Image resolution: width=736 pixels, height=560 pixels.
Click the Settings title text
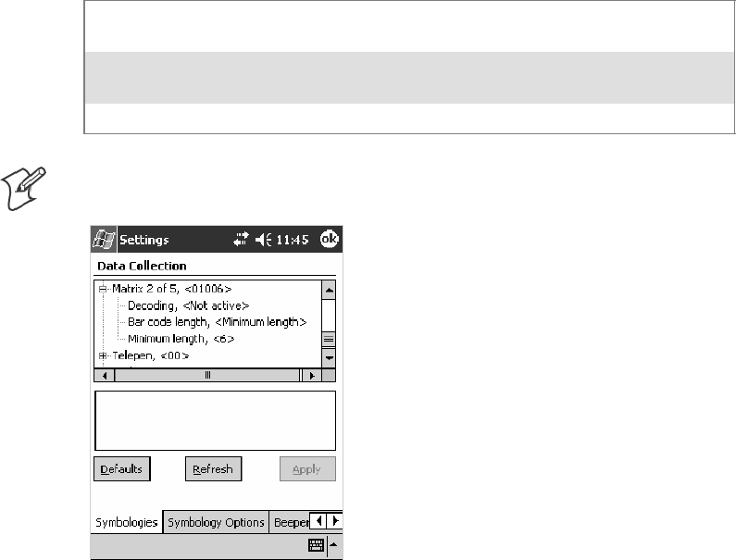click(x=144, y=240)
